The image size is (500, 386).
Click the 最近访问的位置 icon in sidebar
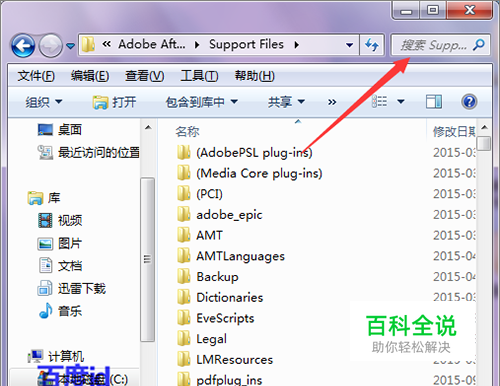click(x=45, y=152)
